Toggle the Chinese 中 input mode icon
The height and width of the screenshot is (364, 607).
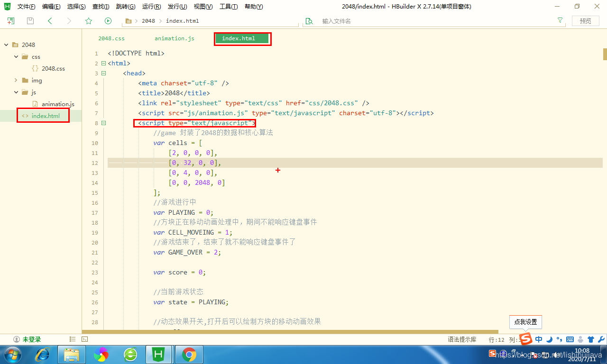539,339
